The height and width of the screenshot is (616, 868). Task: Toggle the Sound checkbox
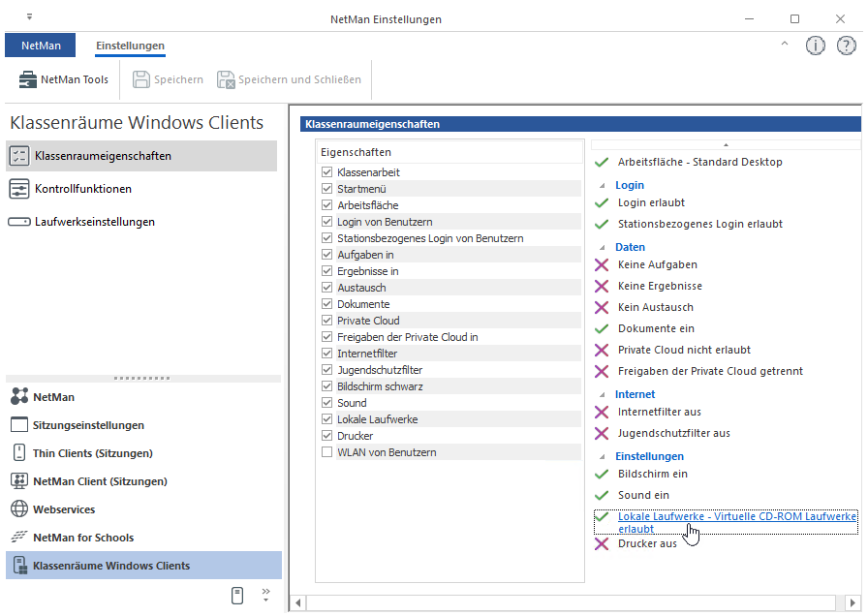pos(326,403)
